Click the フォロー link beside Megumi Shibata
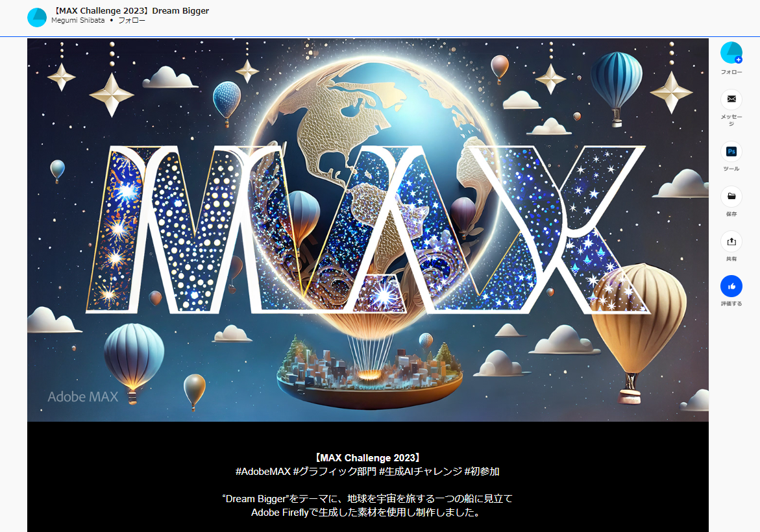This screenshot has height=532, width=760. pos(132,21)
